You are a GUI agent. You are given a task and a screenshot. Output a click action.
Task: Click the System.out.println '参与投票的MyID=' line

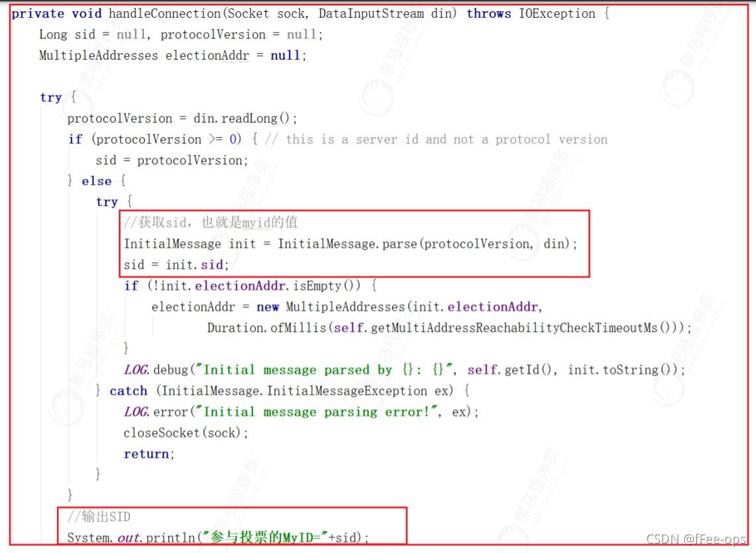218,538
